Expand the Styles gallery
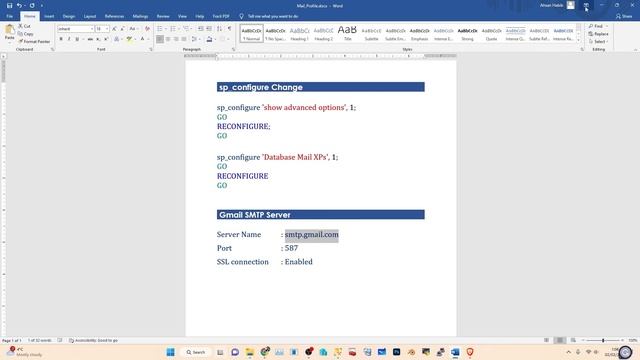Screen dimensions: 640x360 578,40
